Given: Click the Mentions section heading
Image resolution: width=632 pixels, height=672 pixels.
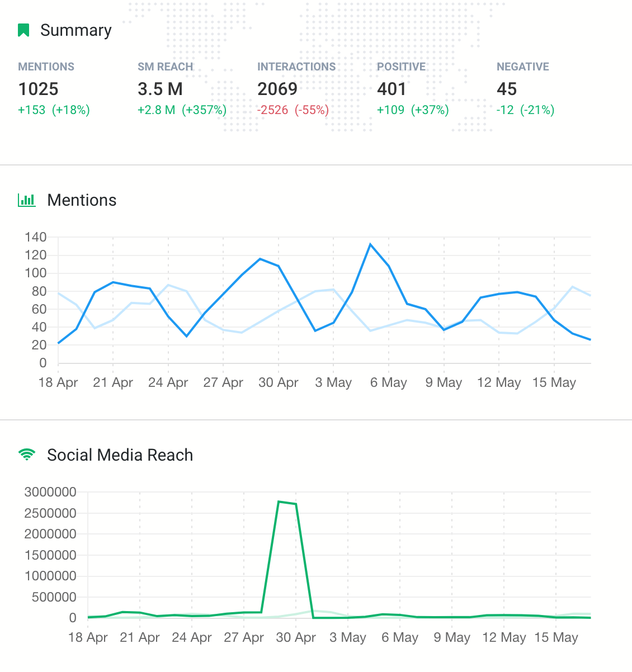Looking at the screenshot, I should point(82,200).
